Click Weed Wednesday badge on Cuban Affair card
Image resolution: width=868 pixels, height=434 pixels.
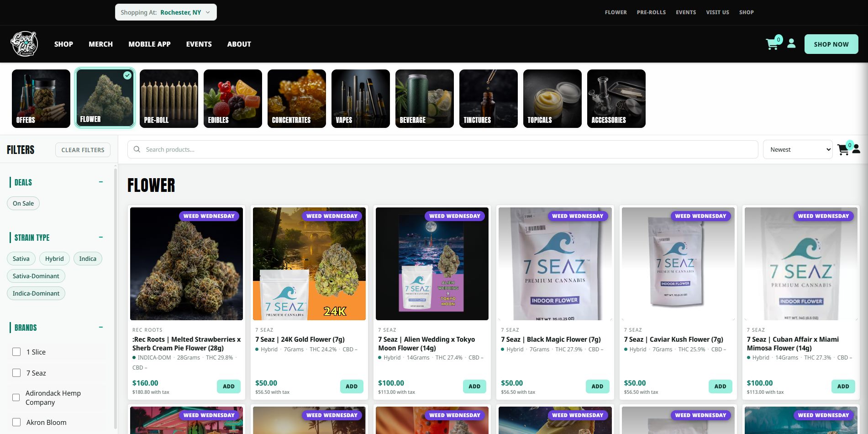click(823, 216)
